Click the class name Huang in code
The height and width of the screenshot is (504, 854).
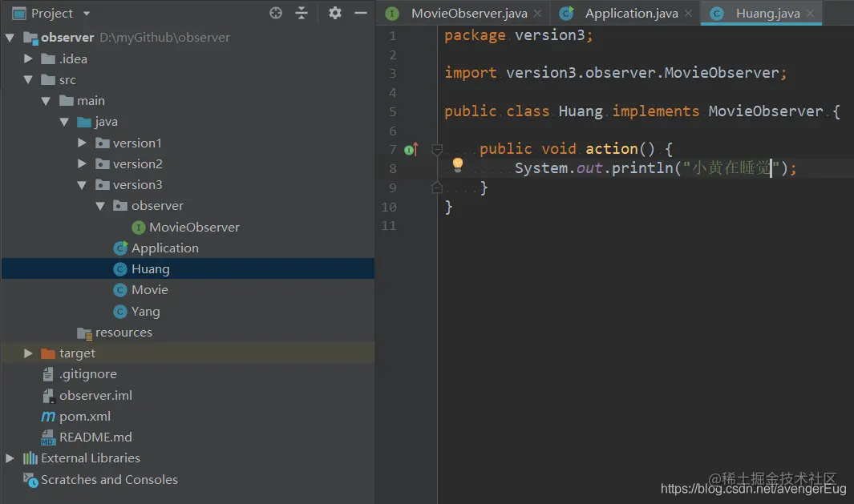pos(581,111)
